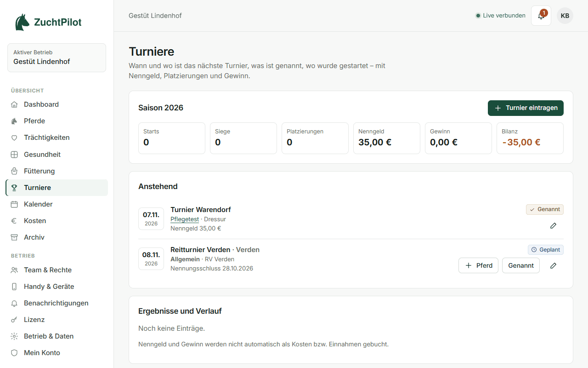Mark Reitturnier Verden as Genannt
Screen dimensions: 588x368
pyautogui.click(x=521, y=265)
